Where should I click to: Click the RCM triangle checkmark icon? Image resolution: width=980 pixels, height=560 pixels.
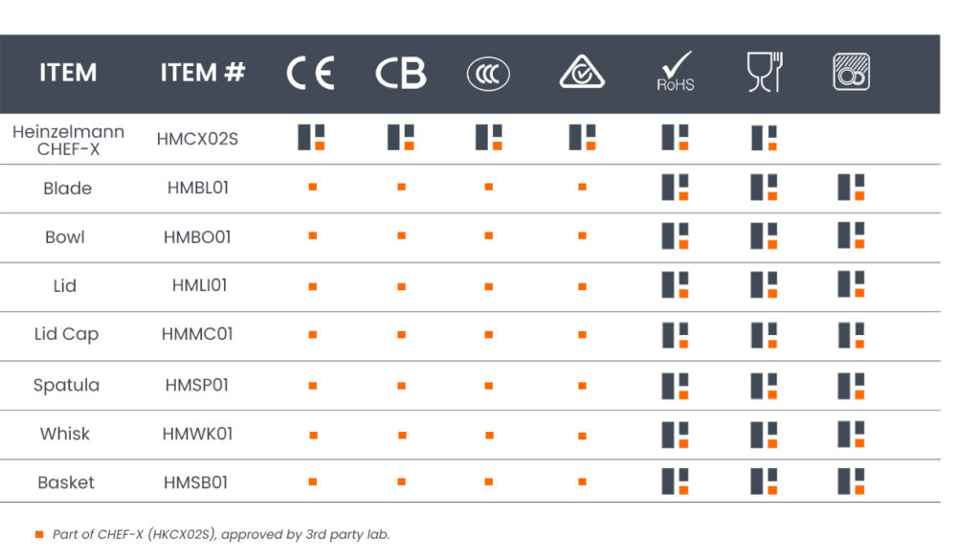[x=581, y=74]
